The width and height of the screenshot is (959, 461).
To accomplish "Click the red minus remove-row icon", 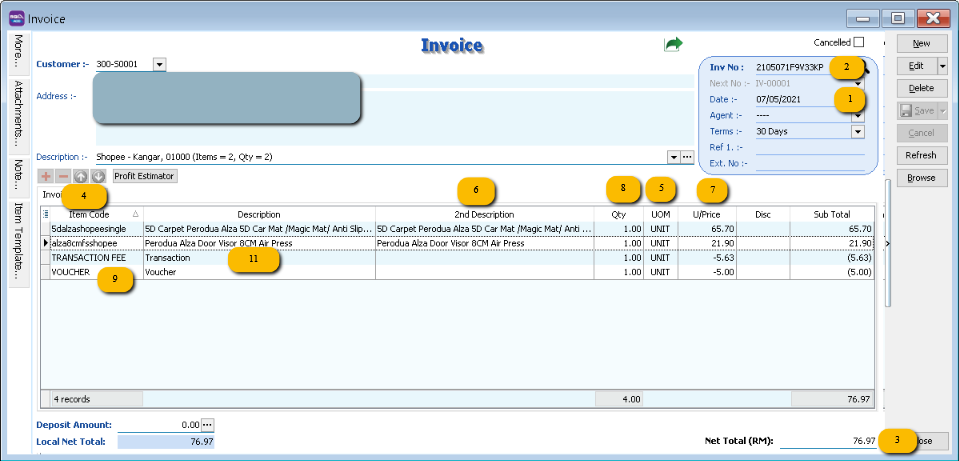I will tap(63, 176).
